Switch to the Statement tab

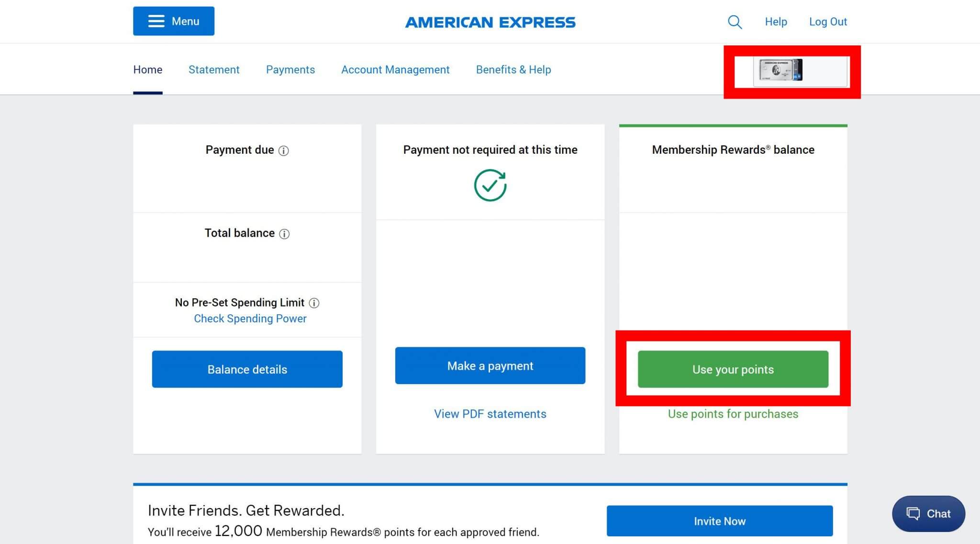pos(214,70)
